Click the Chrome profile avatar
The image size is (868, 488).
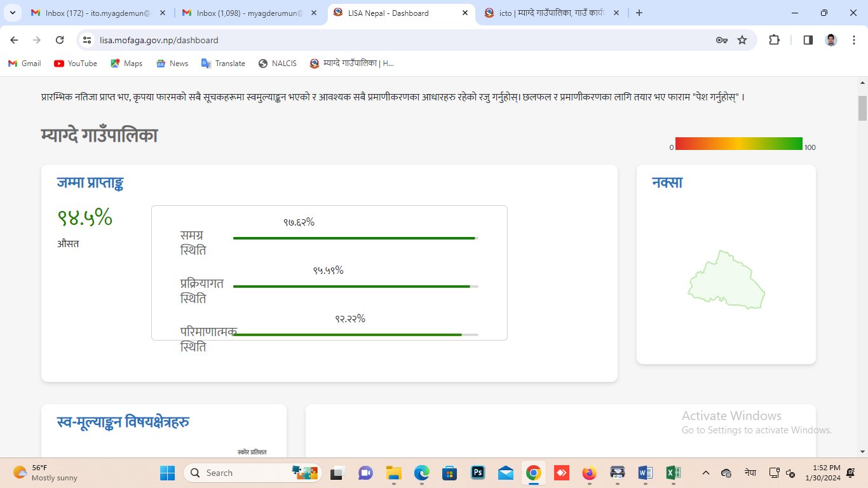coord(831,40)
